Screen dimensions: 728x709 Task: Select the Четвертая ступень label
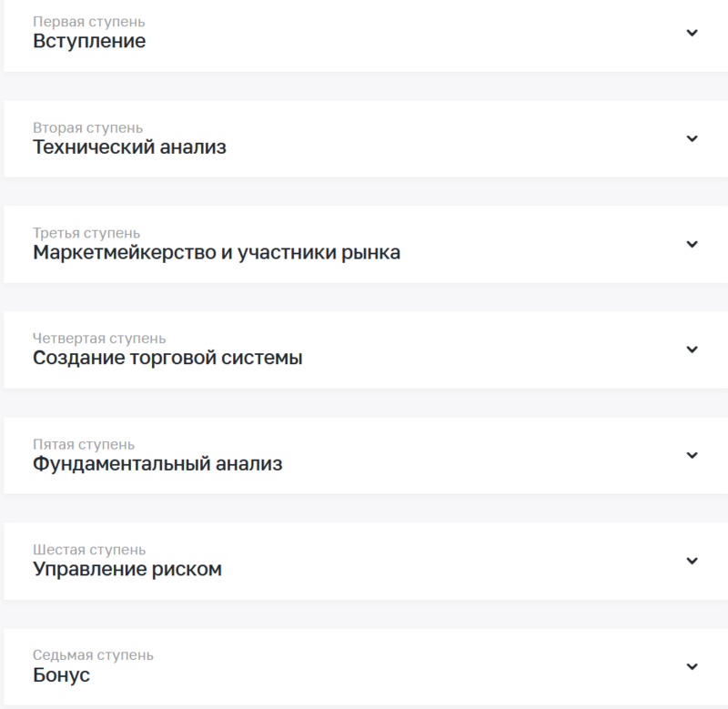pyautogui.click(x=99, y=339)
